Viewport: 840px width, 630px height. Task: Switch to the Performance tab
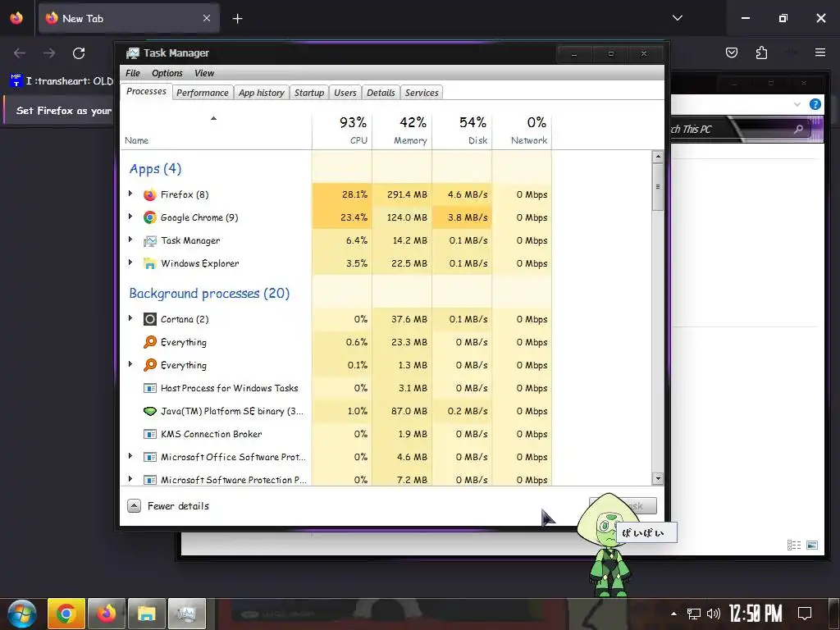coord(203,93)
